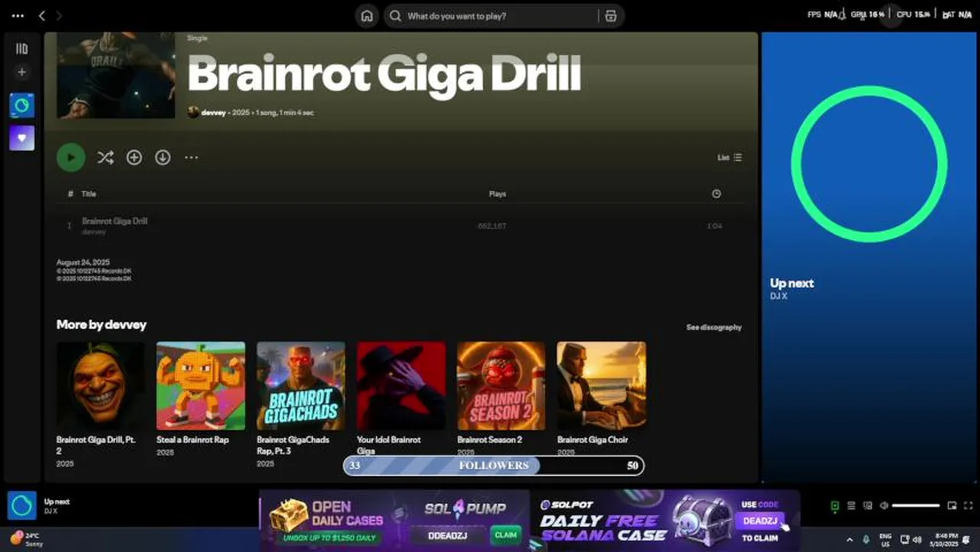Image resolution: width=980 pixels, height=552 pixels.
Task: Open Your Idol Brainrot Giga card
Action: (401, 400)
